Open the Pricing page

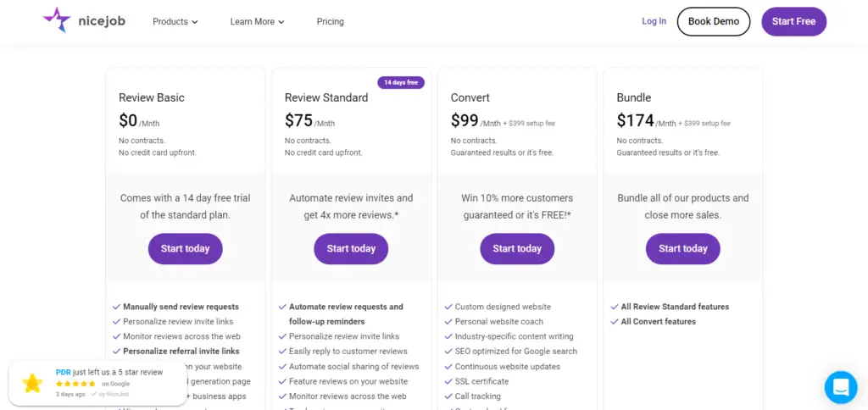[x=330, y=21]
